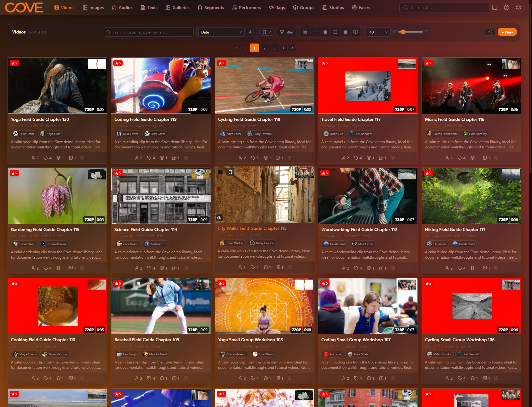Open Iris Westbrook performer chip
This screenshot has width=532, height=407.
tap(54, 244)
